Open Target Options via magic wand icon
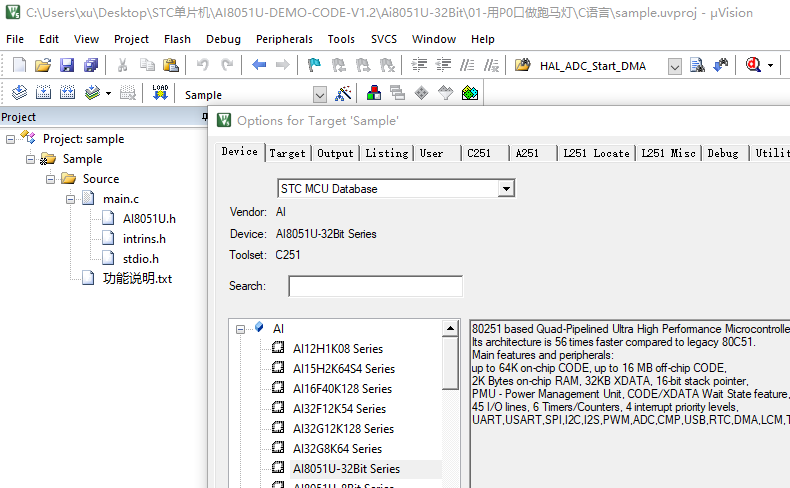 (344, 93)
